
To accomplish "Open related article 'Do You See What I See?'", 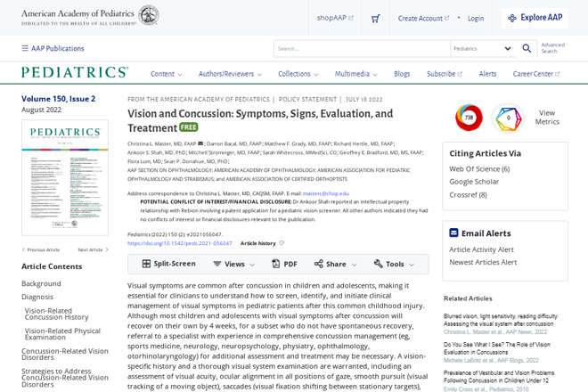I will pos(497,348).
